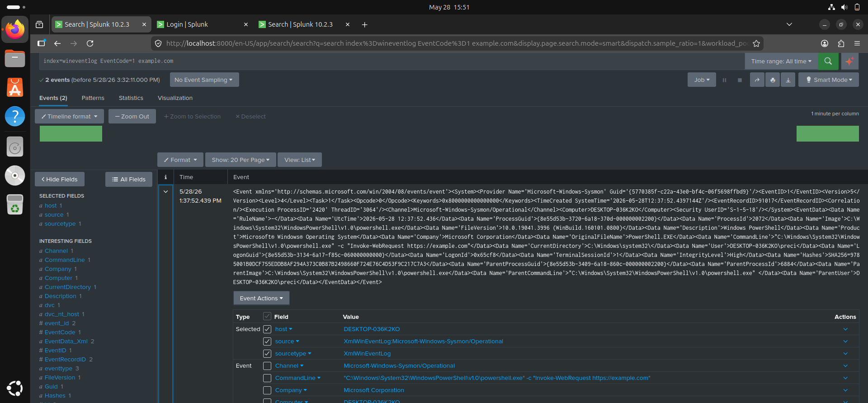Select the left green timeline bar
The height and width of the screenshot is (403, 868).
click(71, 134)
